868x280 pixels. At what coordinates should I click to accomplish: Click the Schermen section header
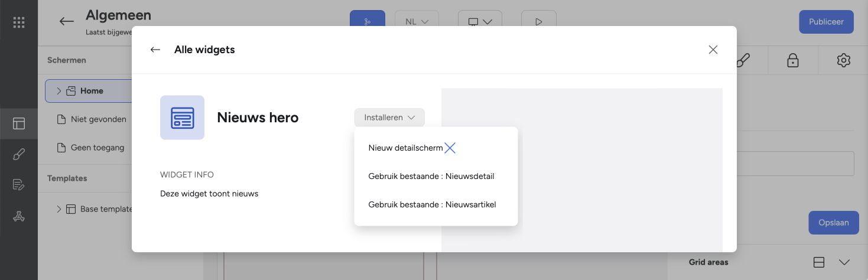pyautogui.click(x=67, y=60)
